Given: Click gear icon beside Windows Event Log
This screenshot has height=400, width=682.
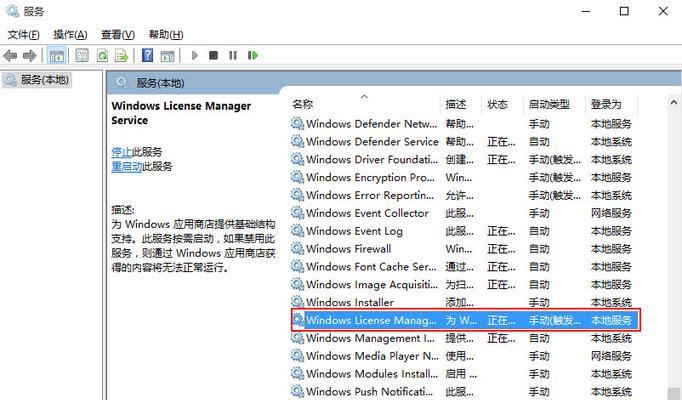Looking at the screenshot, I should (x=298, y=230).
